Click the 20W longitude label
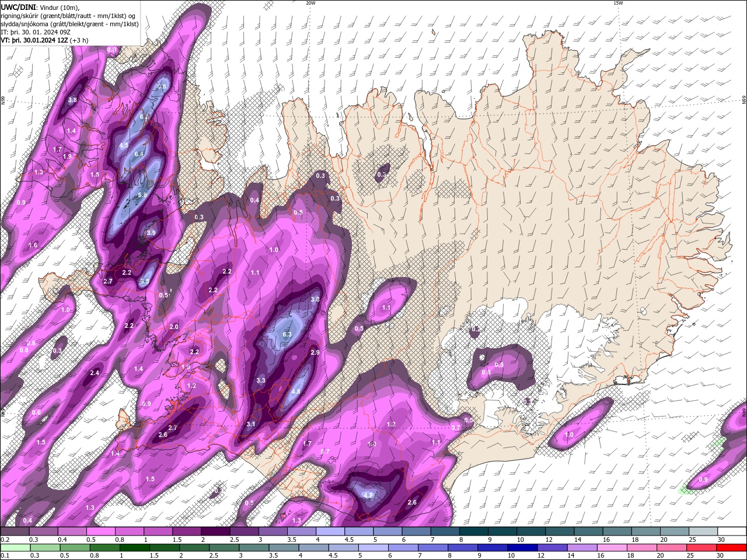Viewport: 747px width, 560px height. click(x=310, y=2)
